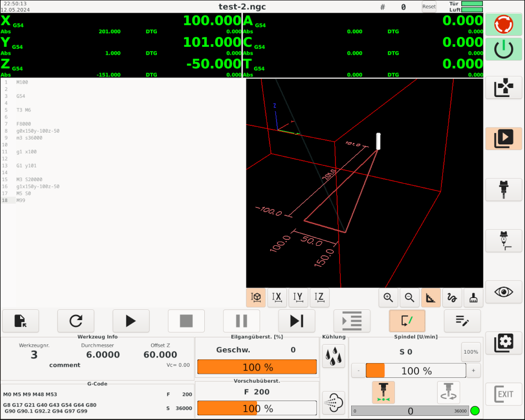Viewport: 525px width, 420px height.
Task: Select G-code line 'T3 M6'
Action: click(24, 110)
